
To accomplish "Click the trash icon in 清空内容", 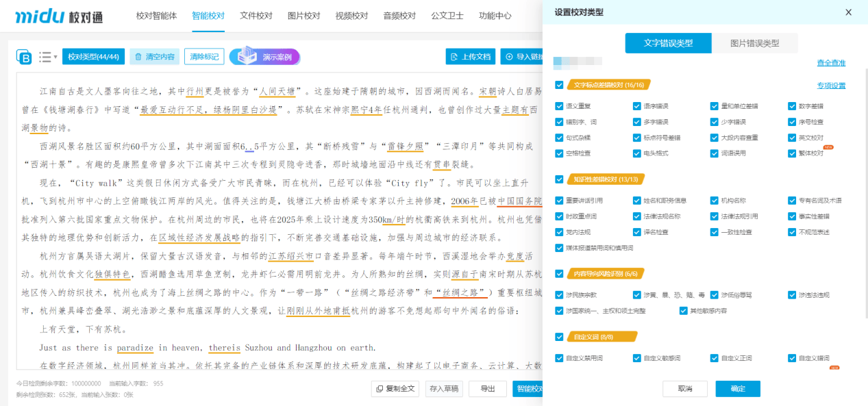I will (x=138, y=57).
